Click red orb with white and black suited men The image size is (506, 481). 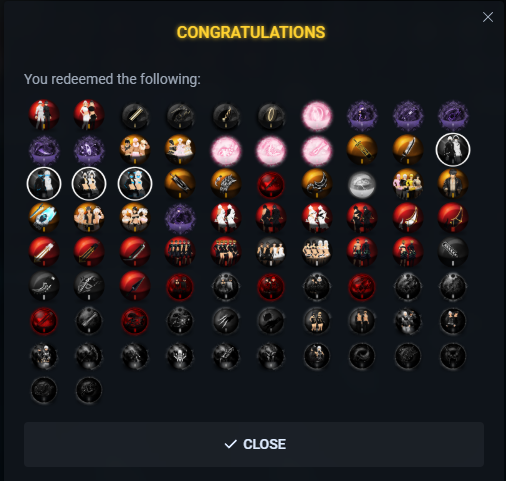tap(44, 115)
